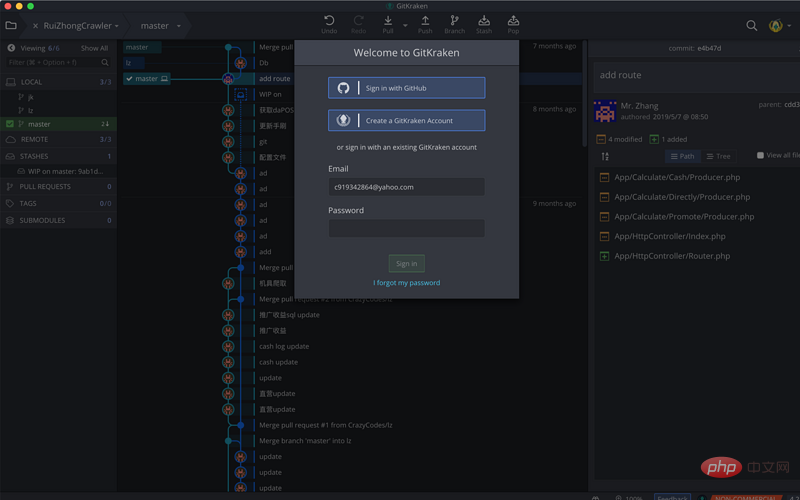
Task: Click the commit message 'add route' field
Action: 696,76
